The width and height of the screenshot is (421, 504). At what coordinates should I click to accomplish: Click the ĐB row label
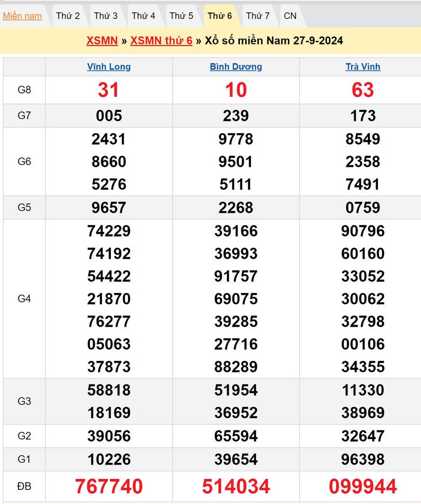click(24, 486)
